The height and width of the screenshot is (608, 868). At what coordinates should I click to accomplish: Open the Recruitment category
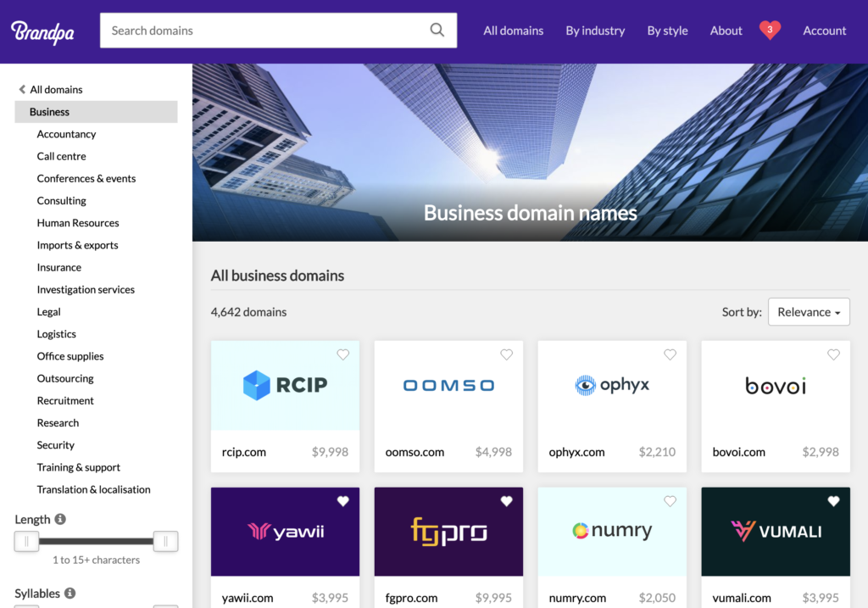tap(65, 400)
